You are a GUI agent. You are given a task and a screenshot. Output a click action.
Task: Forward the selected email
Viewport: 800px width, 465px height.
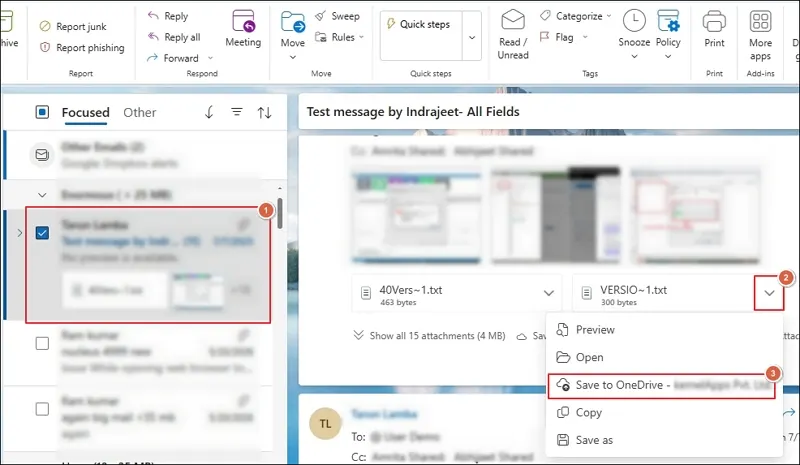[x=173, y=58]
